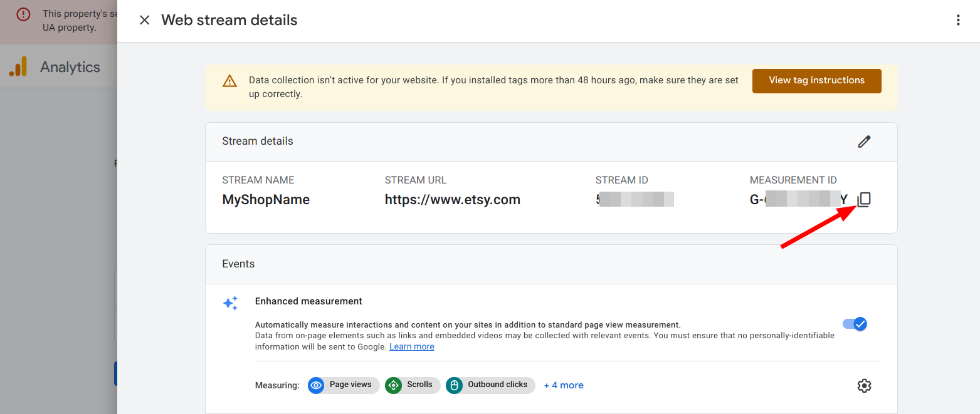Click the Scrolls measurement icon
Viewport: 980px width, 414px height.
(x=394, y=385)
